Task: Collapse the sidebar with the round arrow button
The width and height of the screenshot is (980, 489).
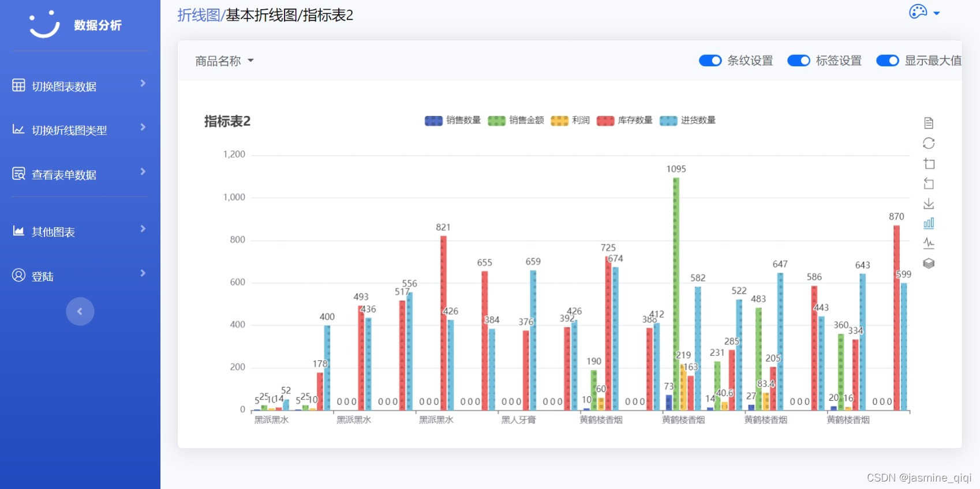Action: tap(80, 311)
